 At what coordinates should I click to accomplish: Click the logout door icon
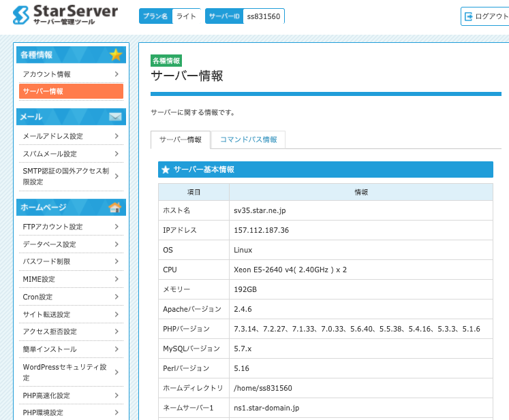[x=468, y=16]
